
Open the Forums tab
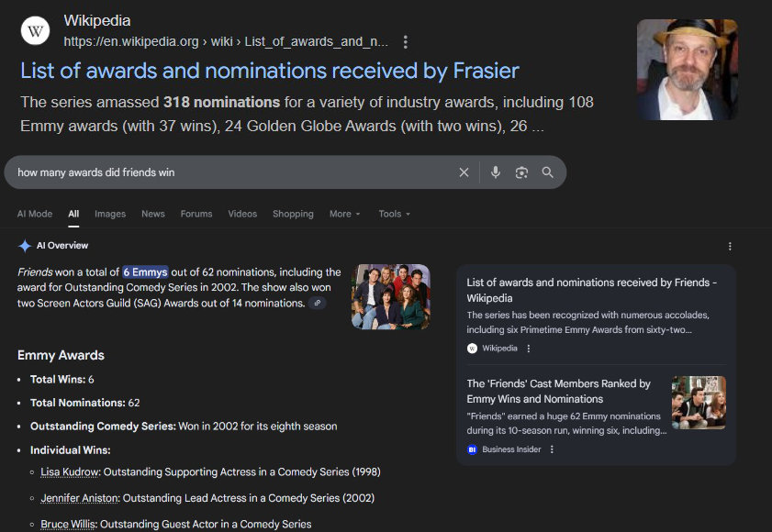click(x=196, y=214)
